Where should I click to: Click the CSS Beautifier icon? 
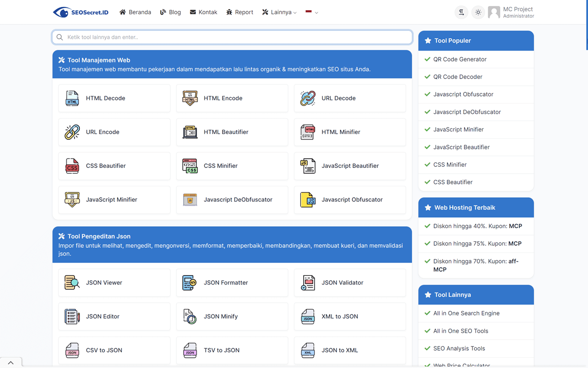72,166
